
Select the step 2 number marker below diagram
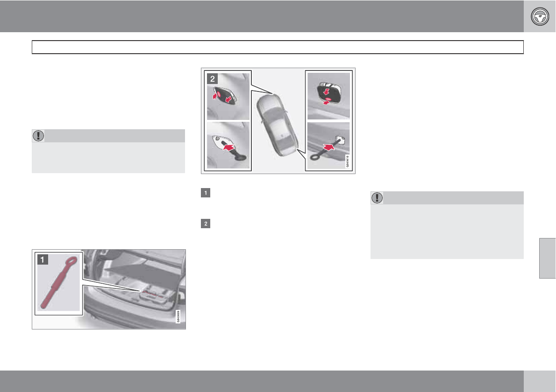point(206,224)
